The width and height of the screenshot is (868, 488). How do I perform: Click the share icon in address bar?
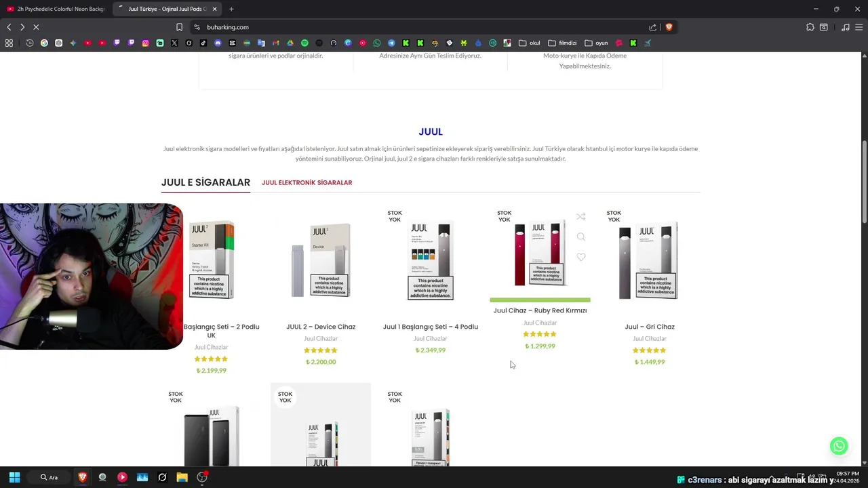point(652,27)
